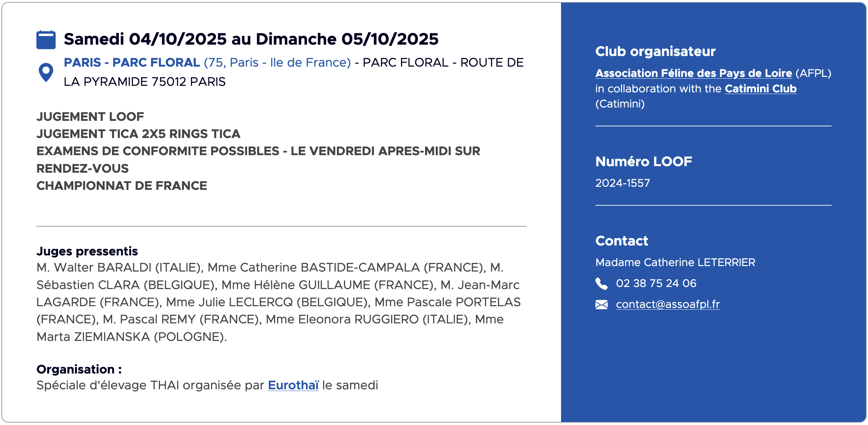Click the phone icon in Contact
The width and height of the screenshot is (868, 425).
[601, 284]
